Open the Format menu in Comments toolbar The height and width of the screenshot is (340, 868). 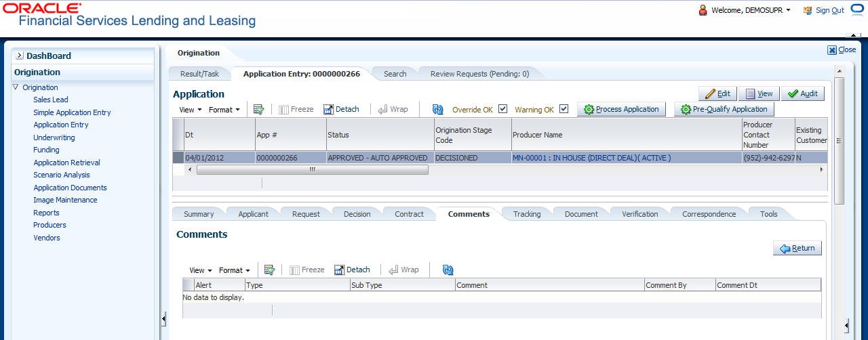tap(234, 270)
